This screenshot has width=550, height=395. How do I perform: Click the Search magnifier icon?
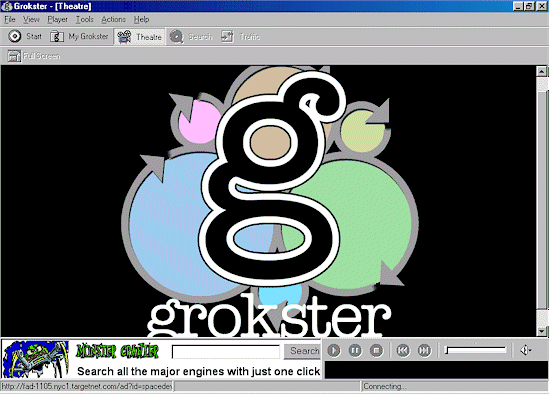coord(176,36)
